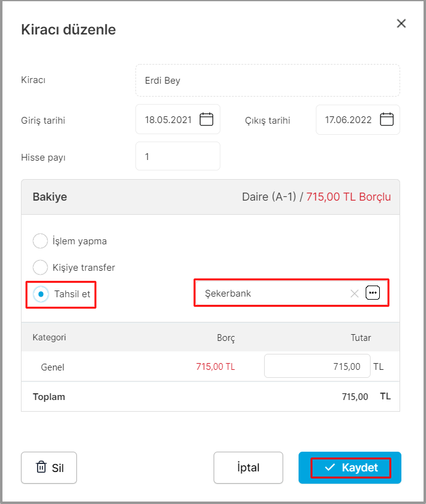The height and width of the screenshot is (504, 426).
Task: Click the Toplam row label
Action: click(49, 397)
